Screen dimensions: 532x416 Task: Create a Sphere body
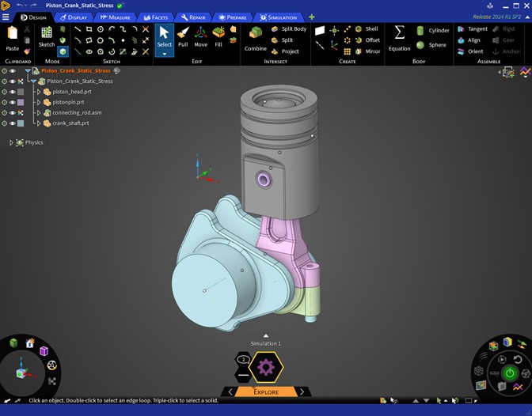[x=431, y=45]
